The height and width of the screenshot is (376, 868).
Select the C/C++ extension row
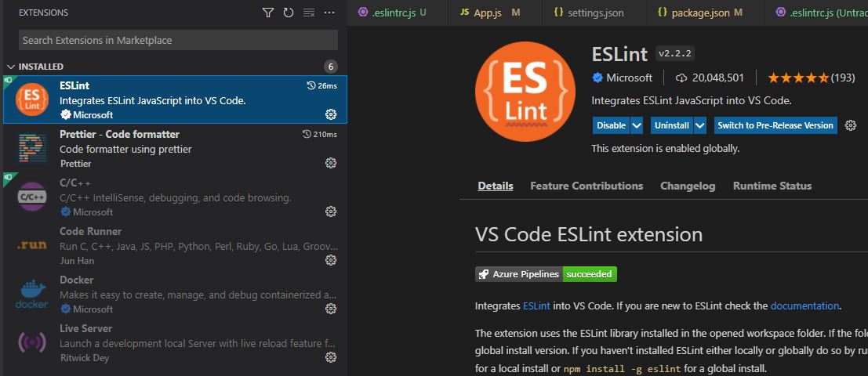click(x=176, y=197)
